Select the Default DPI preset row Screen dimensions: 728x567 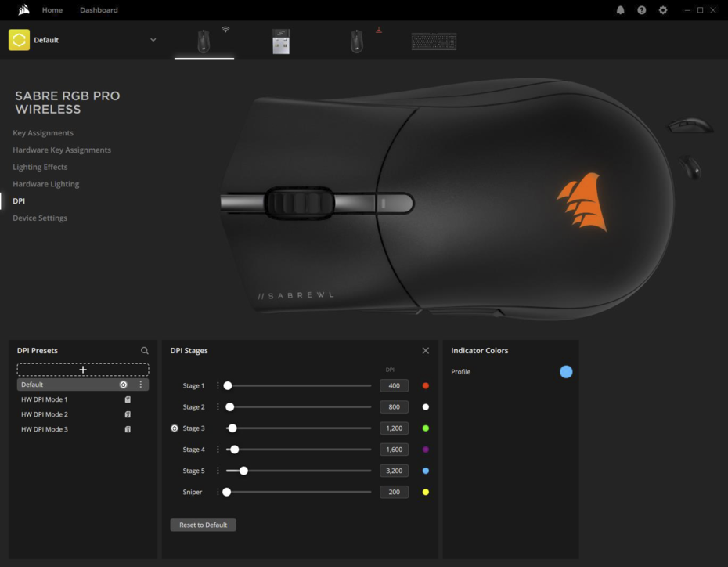tap(83, 385)
